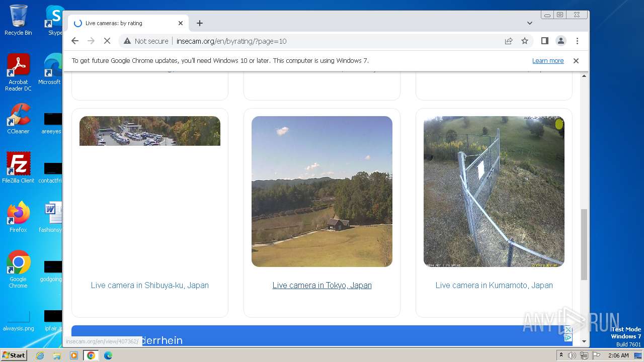Expand the tab search dropdown
This screenshot has width=644, height=362.
pos(529,23)
